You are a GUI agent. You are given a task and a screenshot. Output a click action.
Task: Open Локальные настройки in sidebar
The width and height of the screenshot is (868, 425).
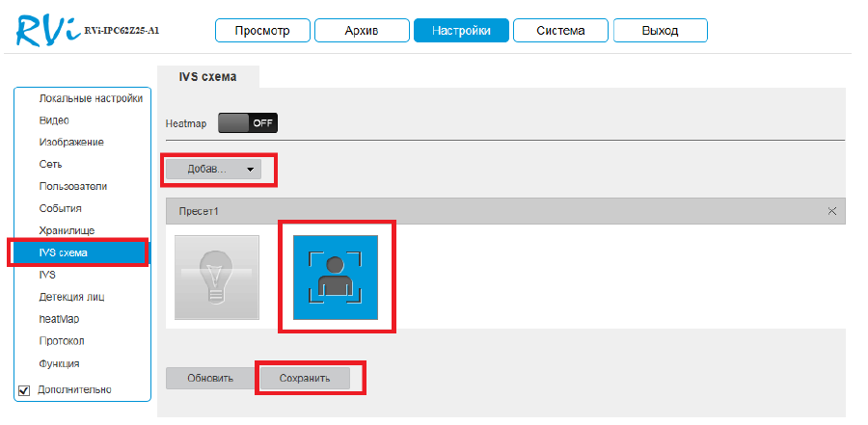pos(90,98)
